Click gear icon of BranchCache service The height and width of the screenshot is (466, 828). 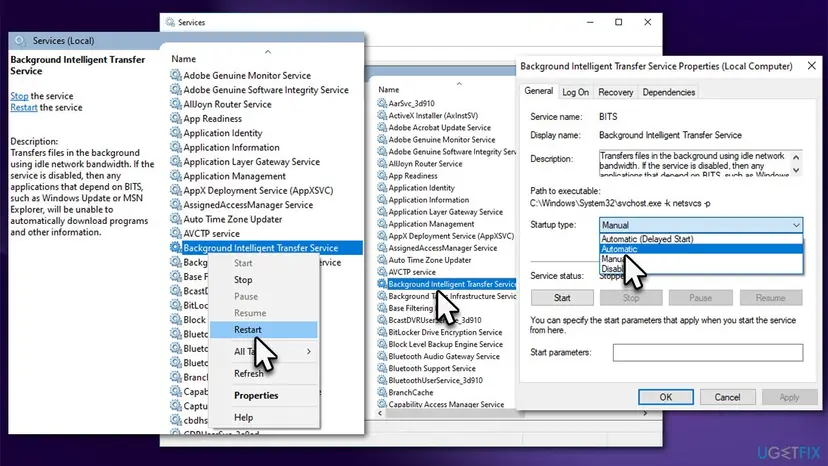point(382,392)
